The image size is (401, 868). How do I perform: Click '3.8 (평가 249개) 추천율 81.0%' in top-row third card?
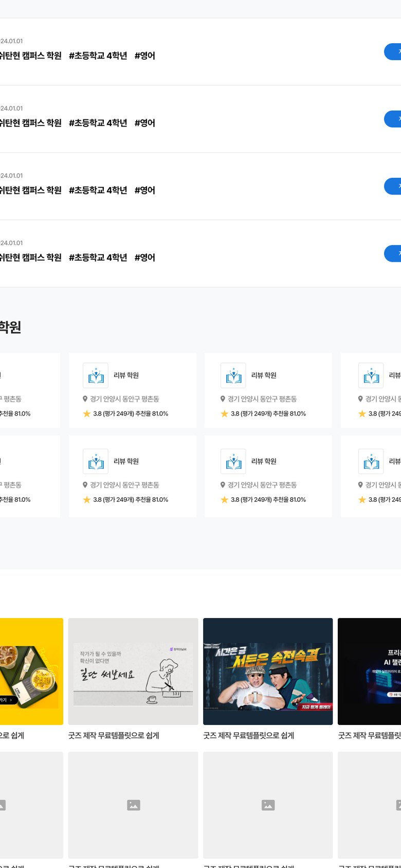coord(268,414)
